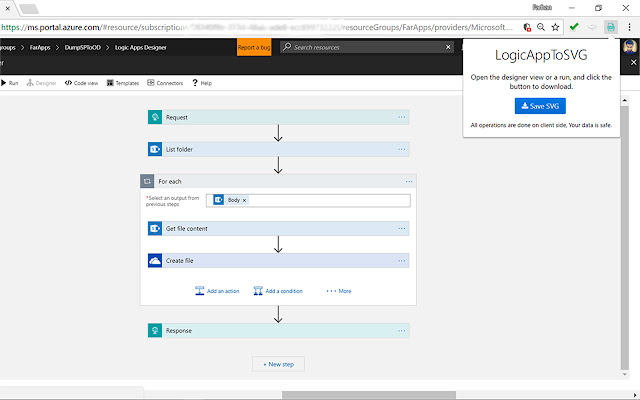Click the For each header title

[170, 181]
